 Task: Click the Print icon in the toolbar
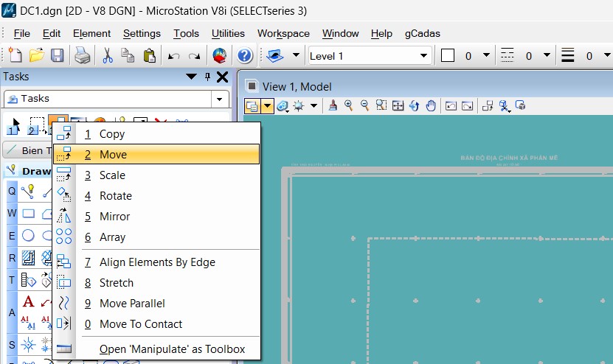pyautogui.click(x=83, y=56)
